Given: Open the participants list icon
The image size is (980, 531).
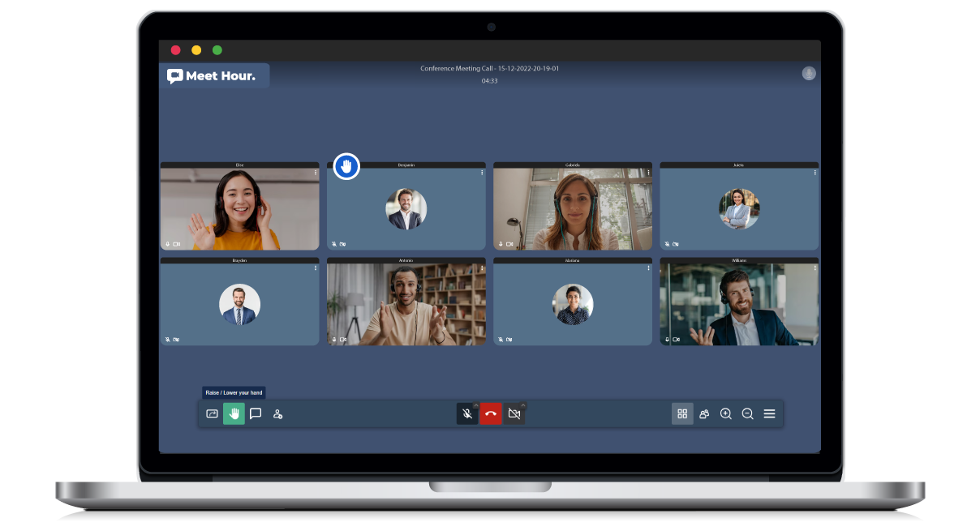Looking at the screenshot, I should pos(704,413).
